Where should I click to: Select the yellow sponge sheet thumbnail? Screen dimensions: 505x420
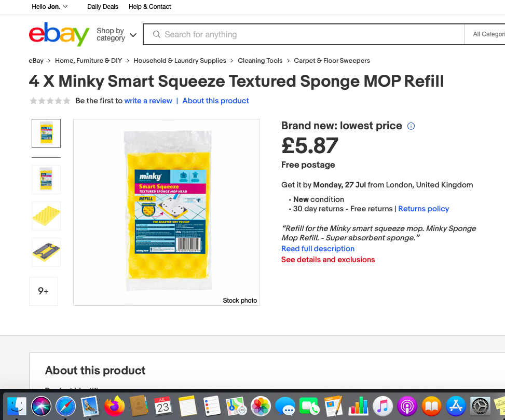46,216
